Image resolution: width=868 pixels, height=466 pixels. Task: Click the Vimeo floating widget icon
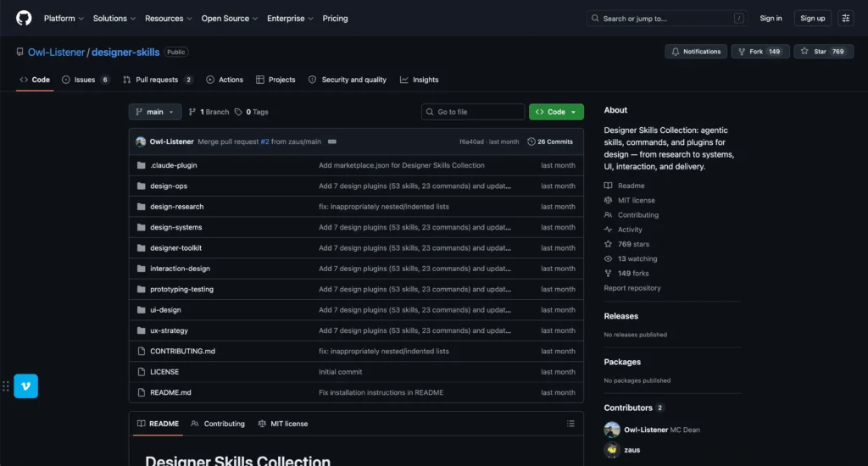pyautogui.click(x=26, y=386)
